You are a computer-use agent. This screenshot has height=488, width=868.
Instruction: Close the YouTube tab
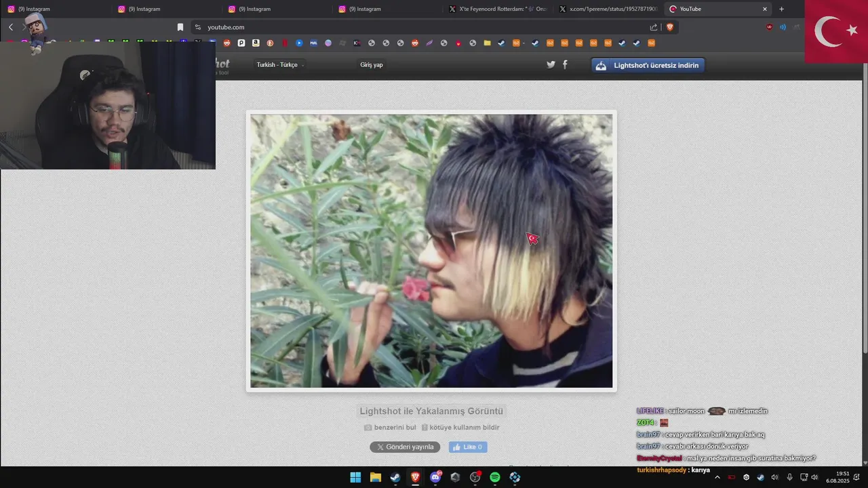pos(765,9)
